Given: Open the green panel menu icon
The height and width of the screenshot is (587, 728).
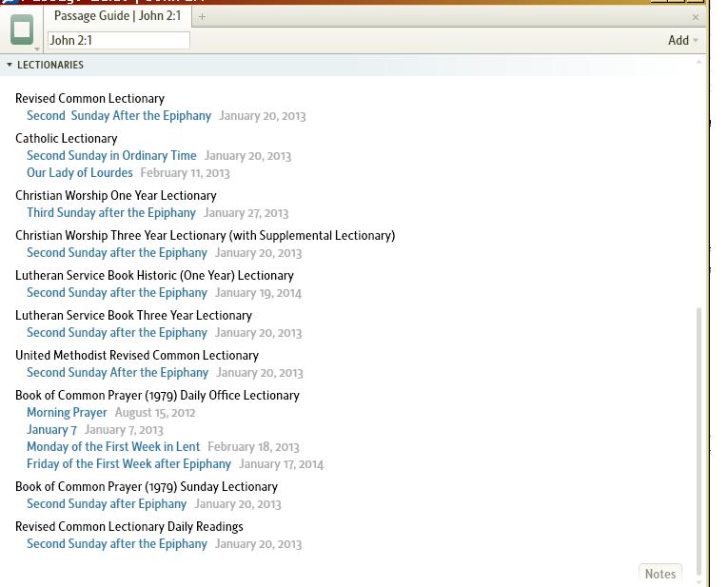Looking at the screenshot, I should [x=22, y=29].
